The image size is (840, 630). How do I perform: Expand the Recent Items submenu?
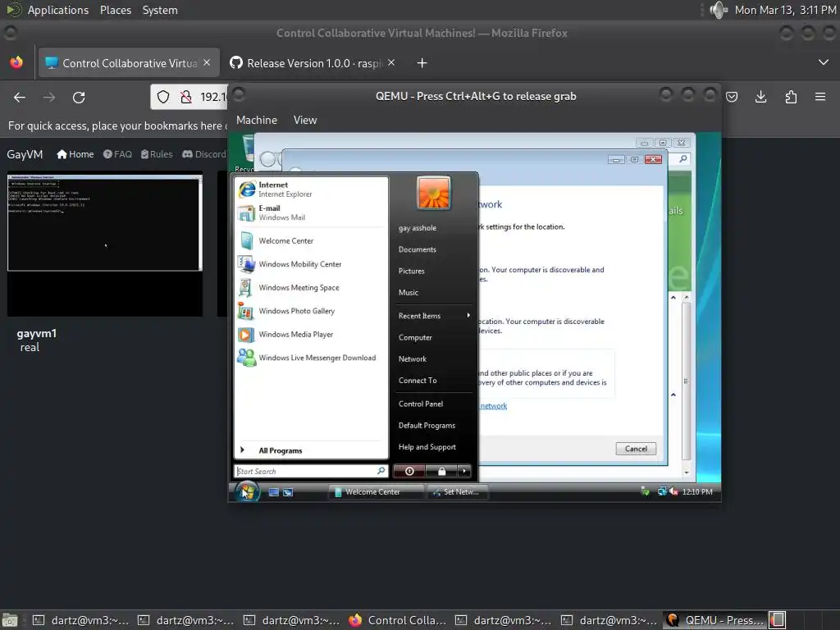click(x=434, y=316)
